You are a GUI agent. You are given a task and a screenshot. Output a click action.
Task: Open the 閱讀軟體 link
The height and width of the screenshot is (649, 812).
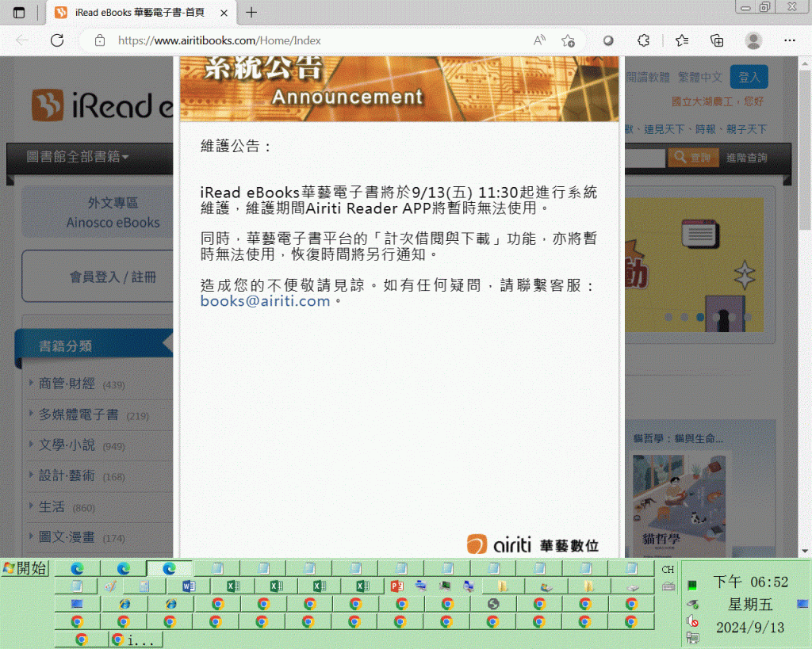[x=647, y=77]
